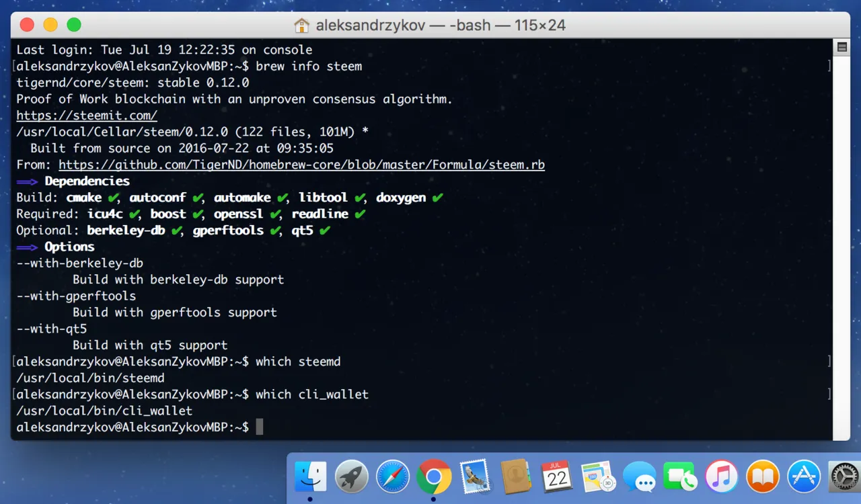This screenshot has width=861, height=504.
Task: Click 'openssl' required dependency
Action: click(239, 214)
